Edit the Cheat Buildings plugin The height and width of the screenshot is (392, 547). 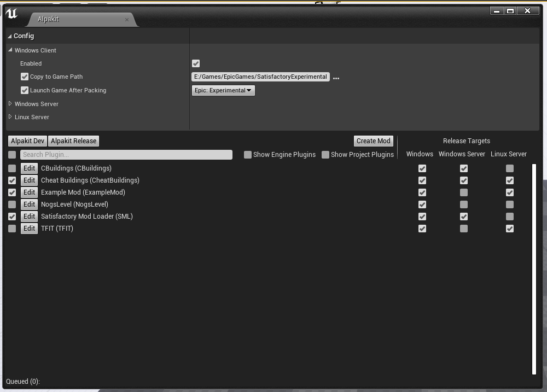(x=30, y=180)
